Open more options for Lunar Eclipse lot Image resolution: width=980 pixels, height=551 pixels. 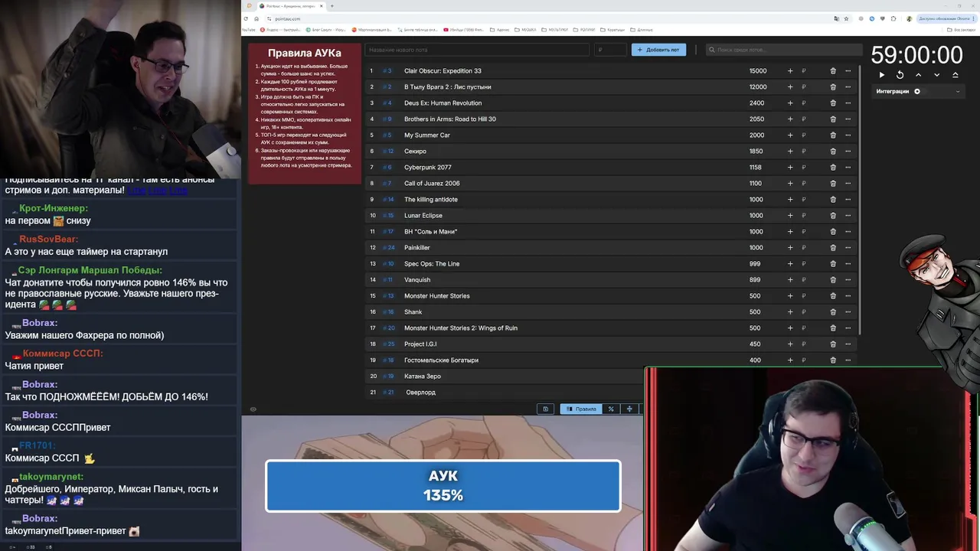click(x=848, y=216)
